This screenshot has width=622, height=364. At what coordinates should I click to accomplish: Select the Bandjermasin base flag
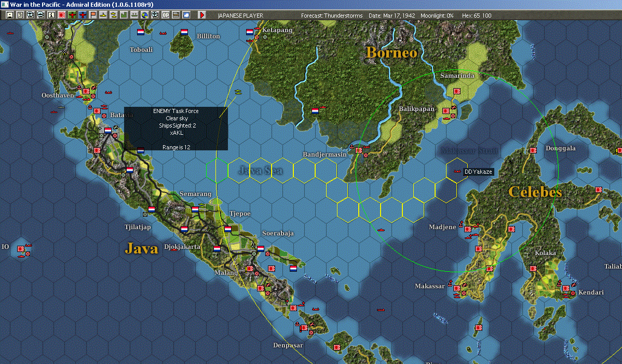(x=359, y=150)
